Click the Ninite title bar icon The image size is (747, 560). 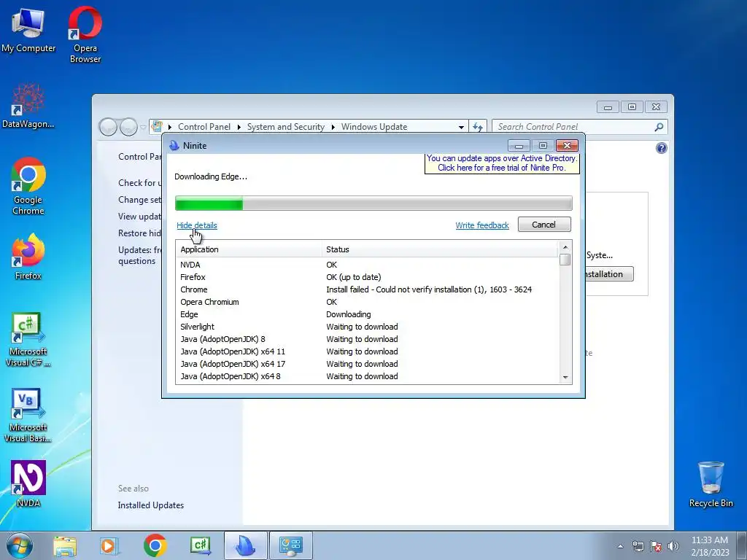tap(174, 145)
